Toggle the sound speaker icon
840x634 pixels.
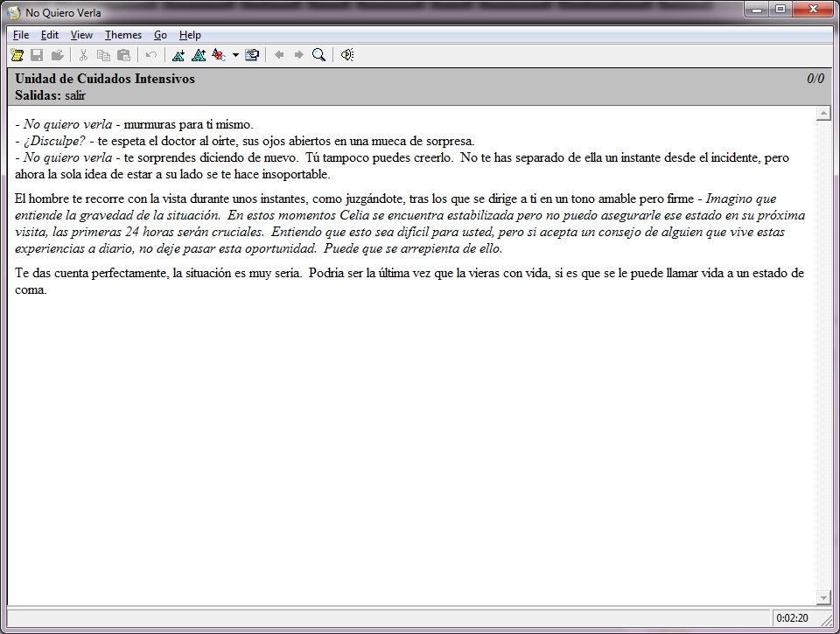click(x=347, y=55)
